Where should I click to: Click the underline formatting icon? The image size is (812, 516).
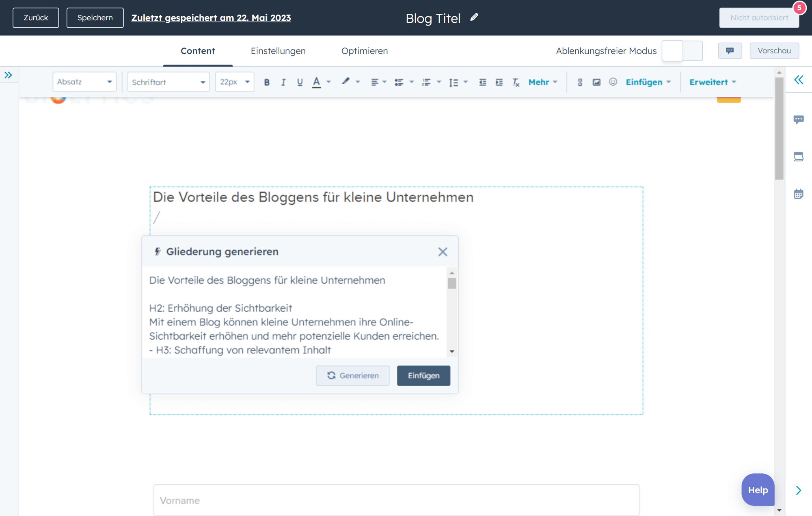pyautogui.click(x=300, y=82)
